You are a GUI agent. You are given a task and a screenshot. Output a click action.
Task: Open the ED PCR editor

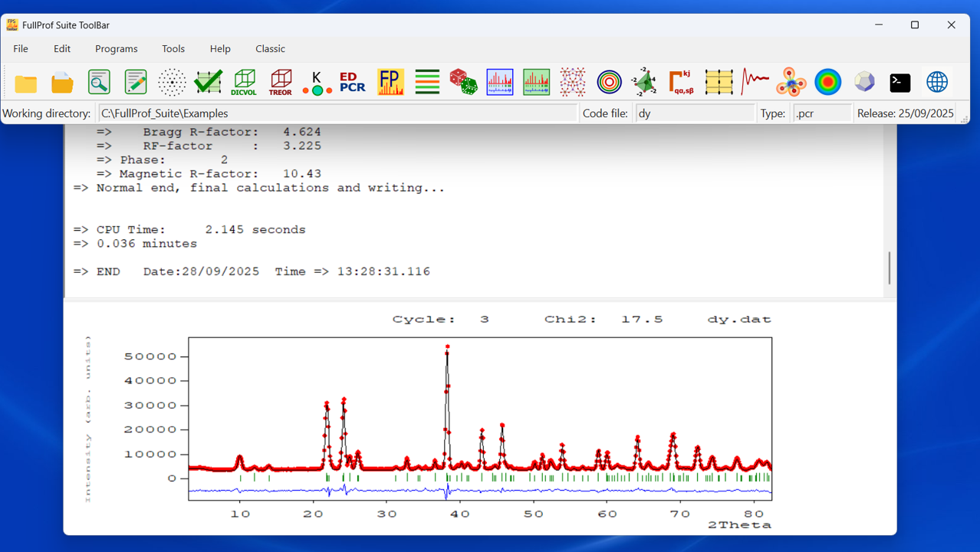(353, 82)
